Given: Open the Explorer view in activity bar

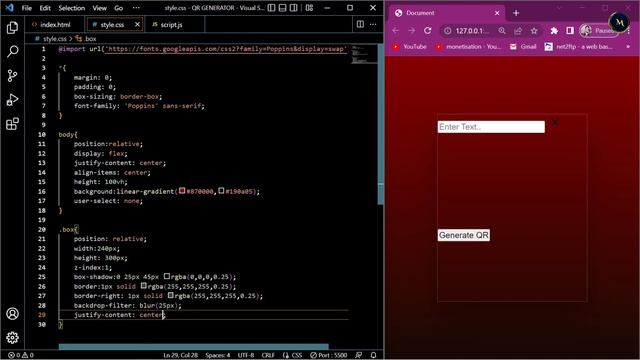Looking at the screenshot, I should pos(12,27).
